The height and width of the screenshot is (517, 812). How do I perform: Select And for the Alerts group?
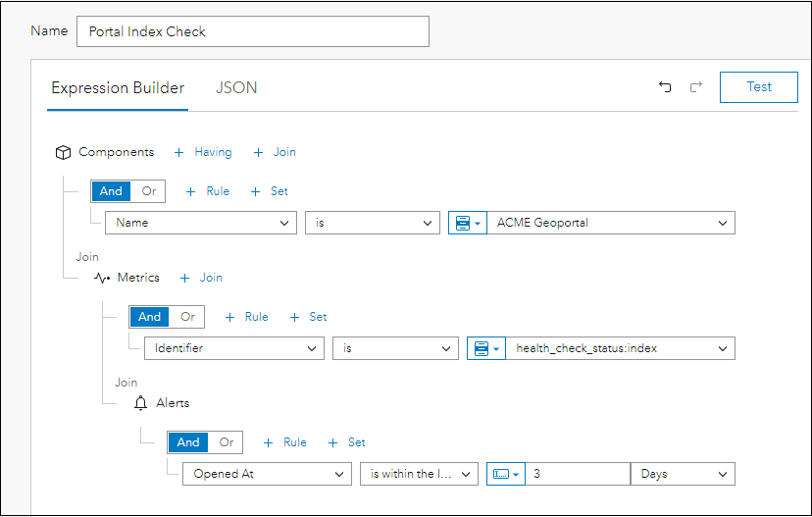point(188,442)
